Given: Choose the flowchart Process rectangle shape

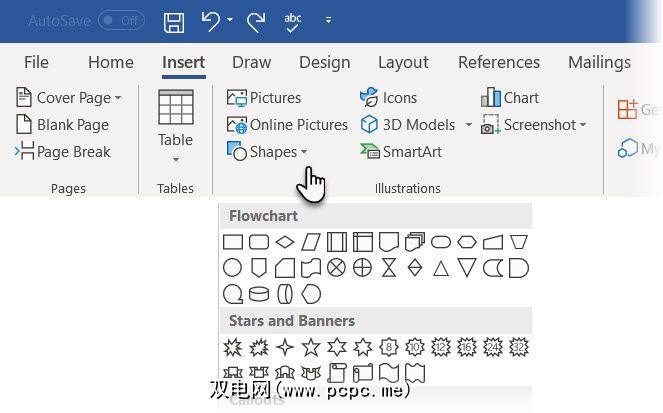Looking at the screenshot, I should click(233, 242).
